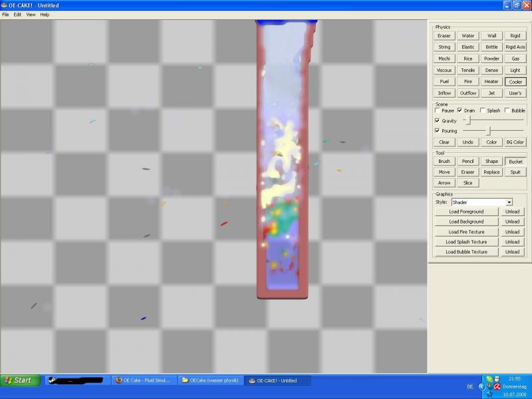Turn on the Splash checkbox

[x=483, y=110]
